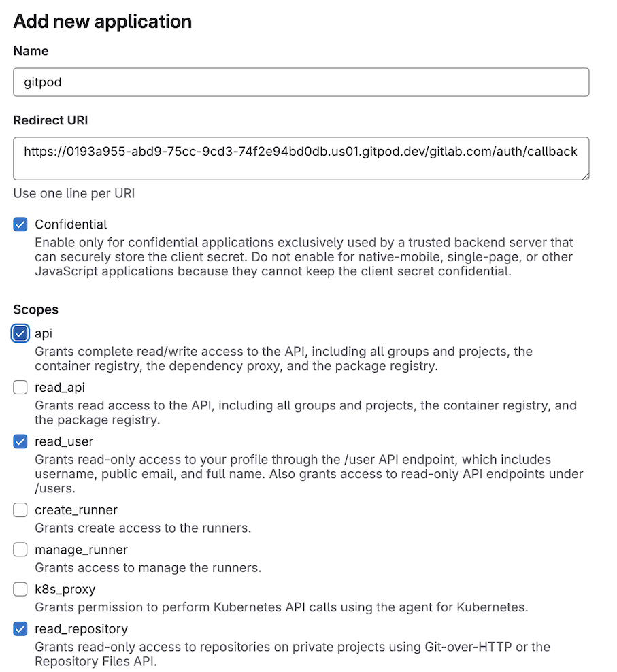Grab the Redirect URI textarea resize handle
The height and width of the screenshot is (672, 617).
(585, 176)
